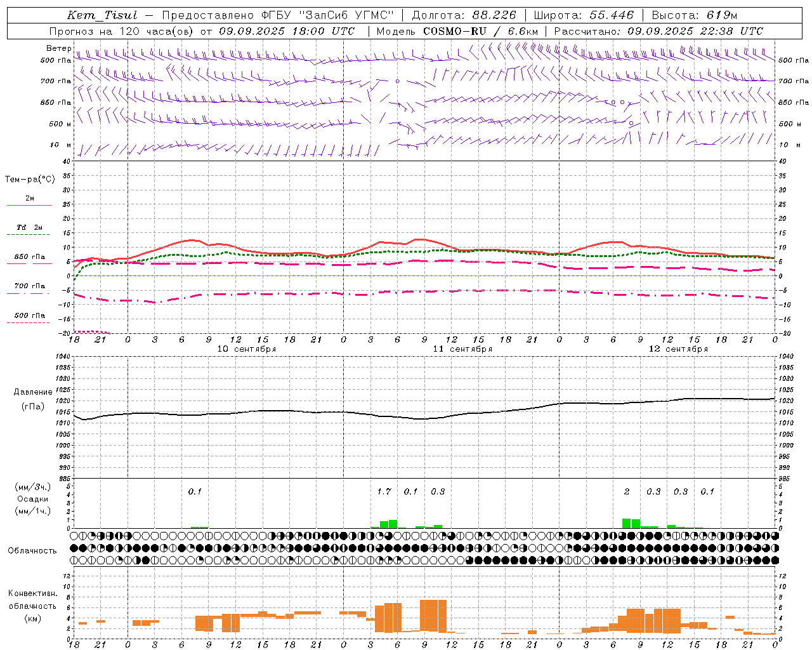Select the 2м entry in the temperature legend
The width and height of the screenshot is (812, 650).
coord(30,199)
